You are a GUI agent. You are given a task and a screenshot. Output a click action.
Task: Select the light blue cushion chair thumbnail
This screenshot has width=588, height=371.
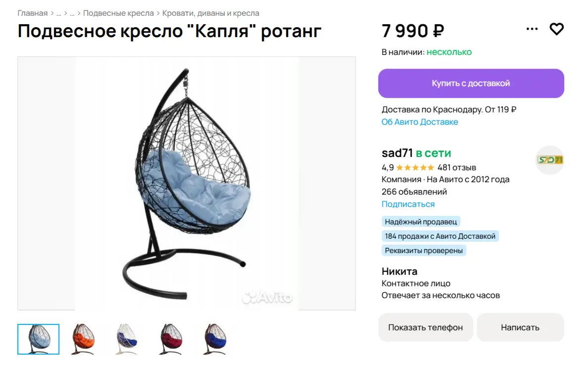[x=39, y=339]
